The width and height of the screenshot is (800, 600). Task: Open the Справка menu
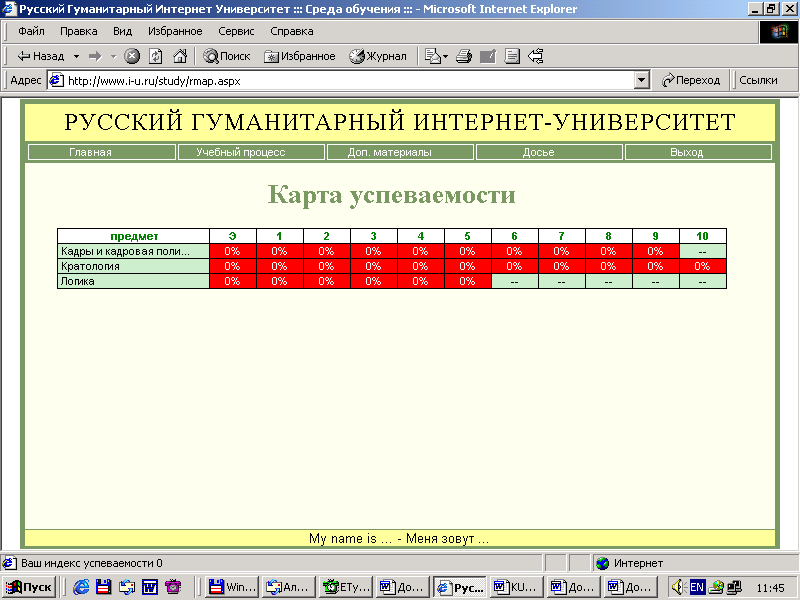[292, 32]
